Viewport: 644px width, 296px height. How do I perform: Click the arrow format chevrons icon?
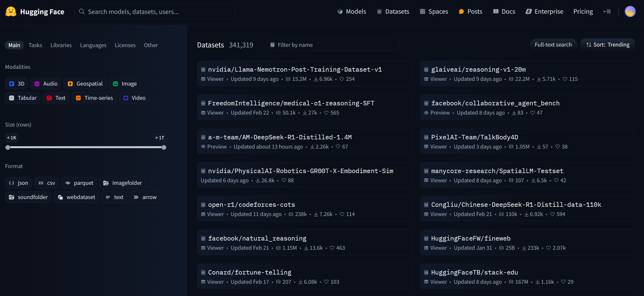click(x=136, y=197)
